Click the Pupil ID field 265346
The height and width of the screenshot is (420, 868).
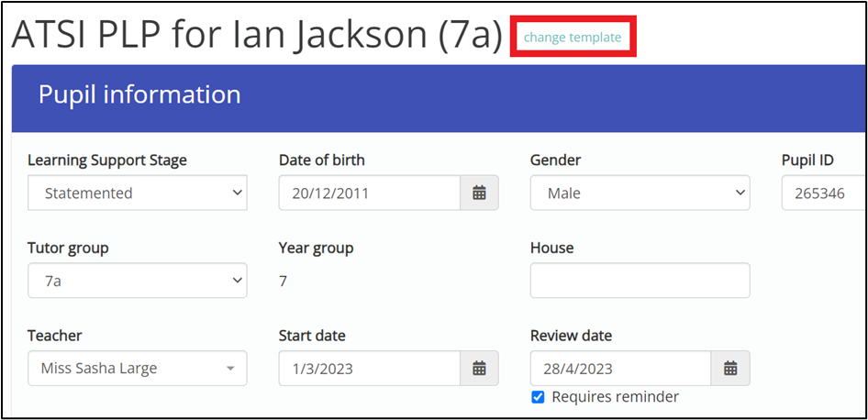[x=824, y=193]
